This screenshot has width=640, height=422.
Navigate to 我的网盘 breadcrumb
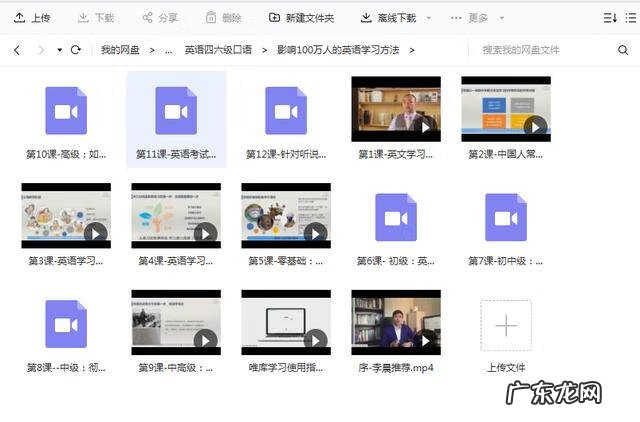coord(120,50)
